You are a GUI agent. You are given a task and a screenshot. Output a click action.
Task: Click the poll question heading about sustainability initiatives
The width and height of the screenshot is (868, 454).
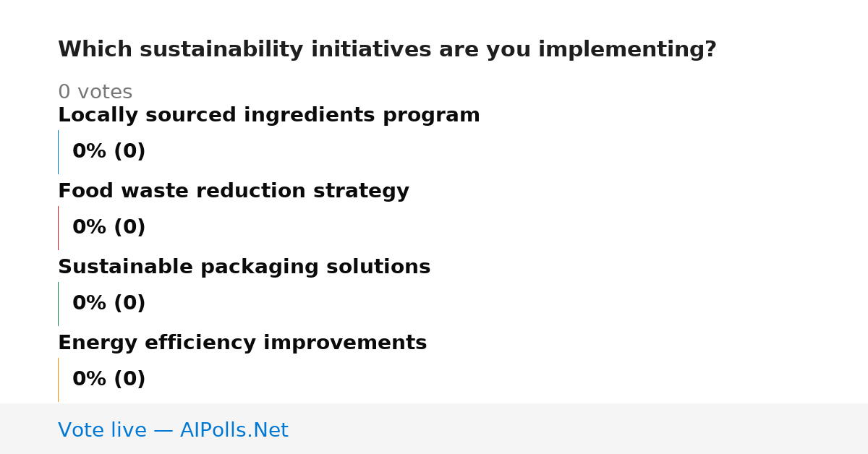[387, 50]
